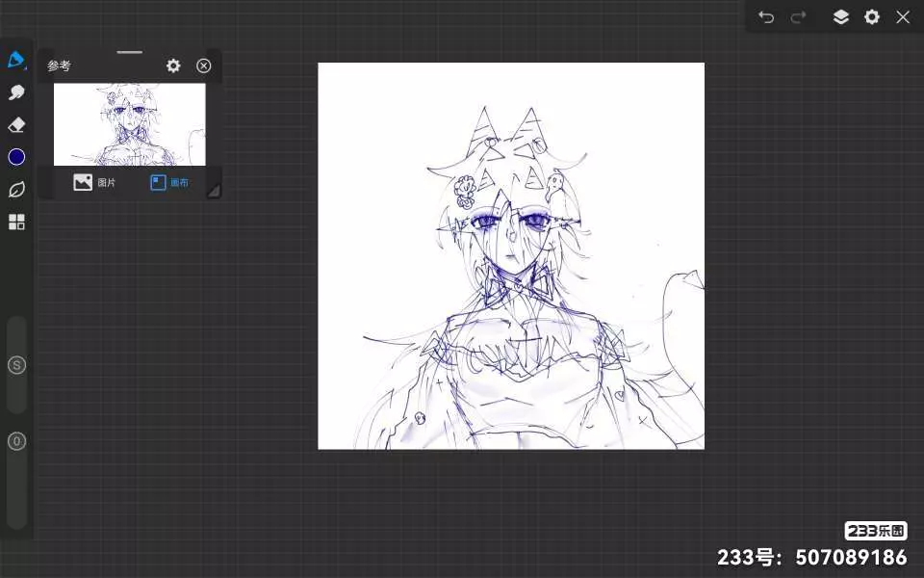
Task: Select the eraser tool
Action: [x=16, y=124]
